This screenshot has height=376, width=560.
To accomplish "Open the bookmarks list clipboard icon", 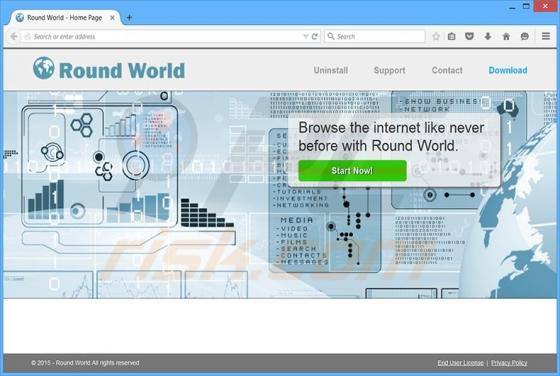I will tap(452, 36).
